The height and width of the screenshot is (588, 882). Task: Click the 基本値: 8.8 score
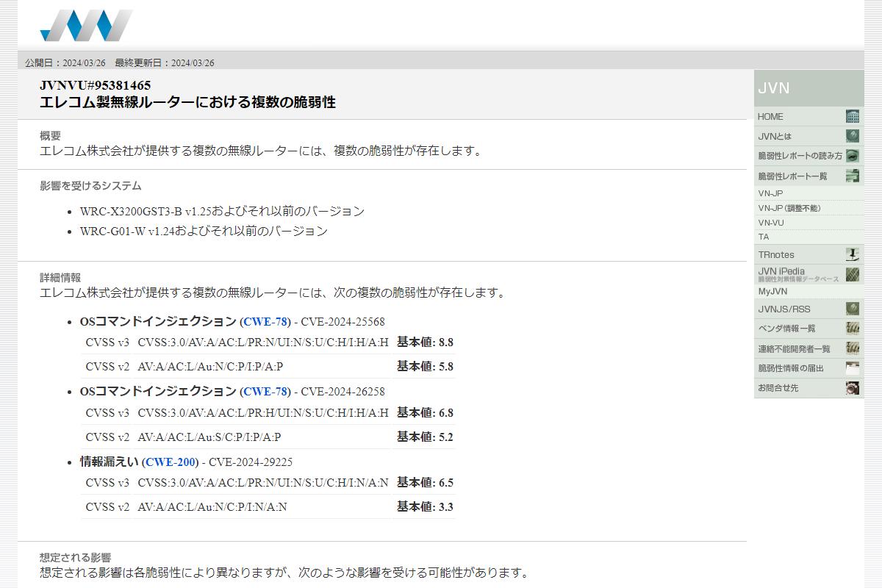click(x=425, y=343)
